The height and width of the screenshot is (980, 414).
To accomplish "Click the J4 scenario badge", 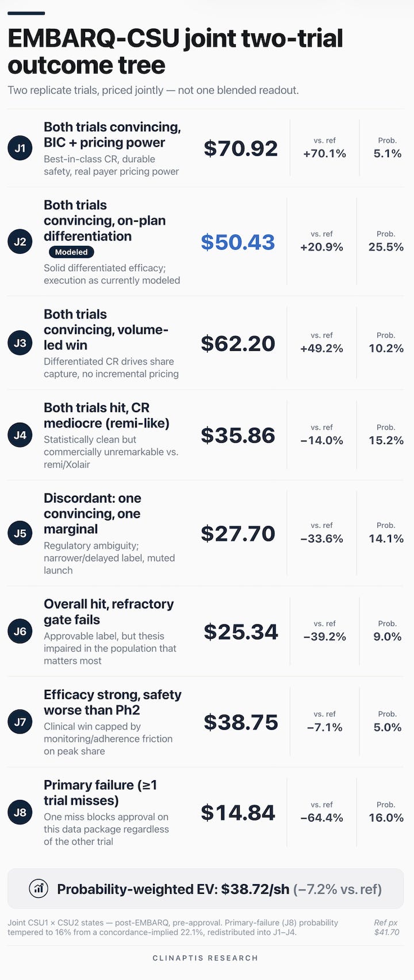I will coord(20,435).
